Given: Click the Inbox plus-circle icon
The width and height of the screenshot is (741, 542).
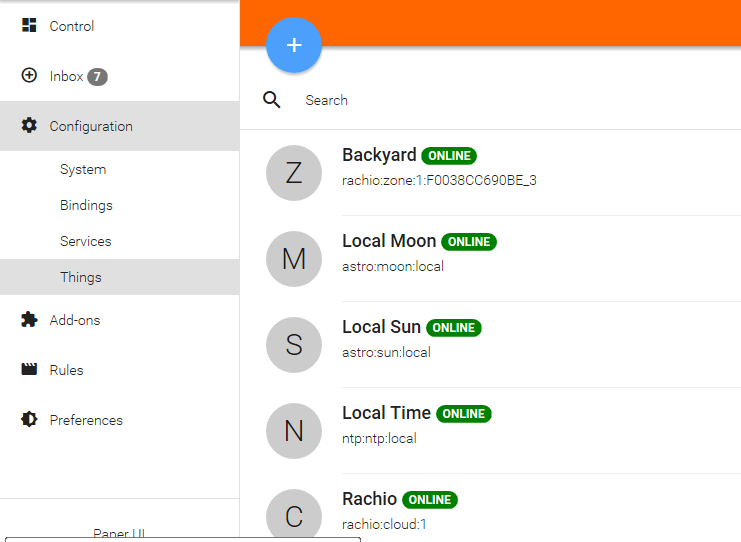Looking at the screenshot, I should coord(29,76).
